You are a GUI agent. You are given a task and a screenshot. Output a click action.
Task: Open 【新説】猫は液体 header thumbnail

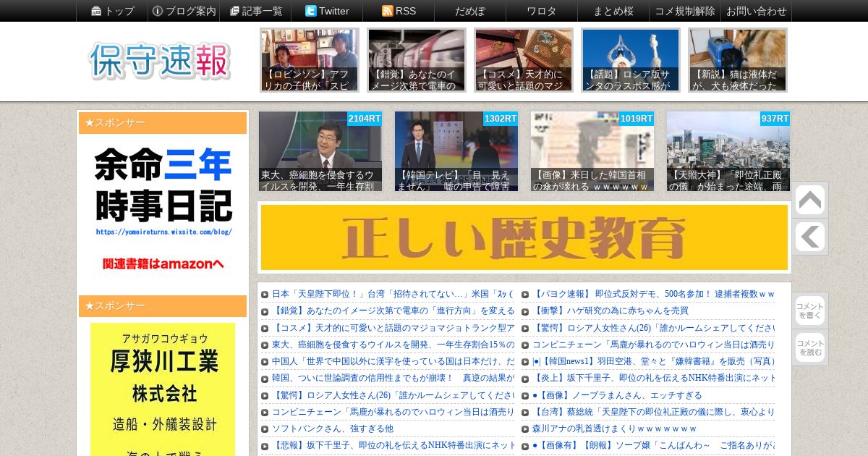tap(738, 60)
